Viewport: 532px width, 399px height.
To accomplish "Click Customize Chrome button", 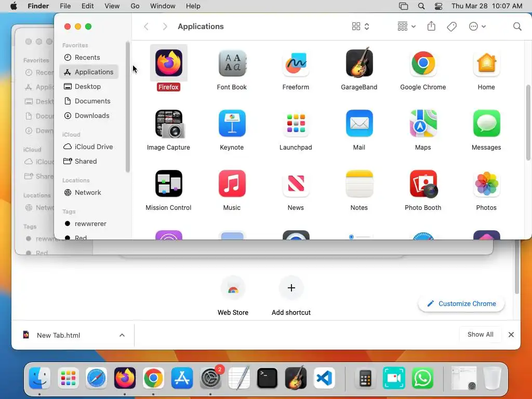I will point(461,303).
